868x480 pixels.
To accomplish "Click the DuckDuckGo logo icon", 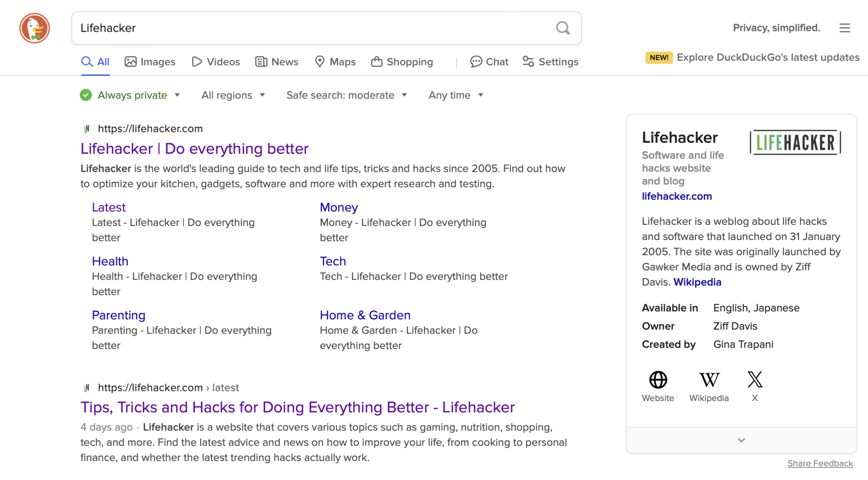I will click(x=34, y=28).
